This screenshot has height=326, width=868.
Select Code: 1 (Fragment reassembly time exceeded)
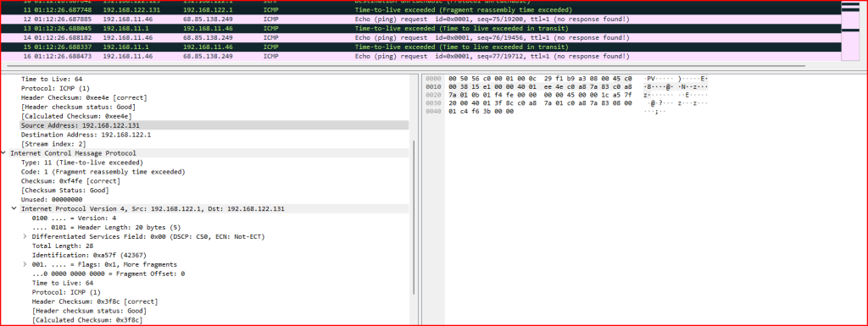103,172
